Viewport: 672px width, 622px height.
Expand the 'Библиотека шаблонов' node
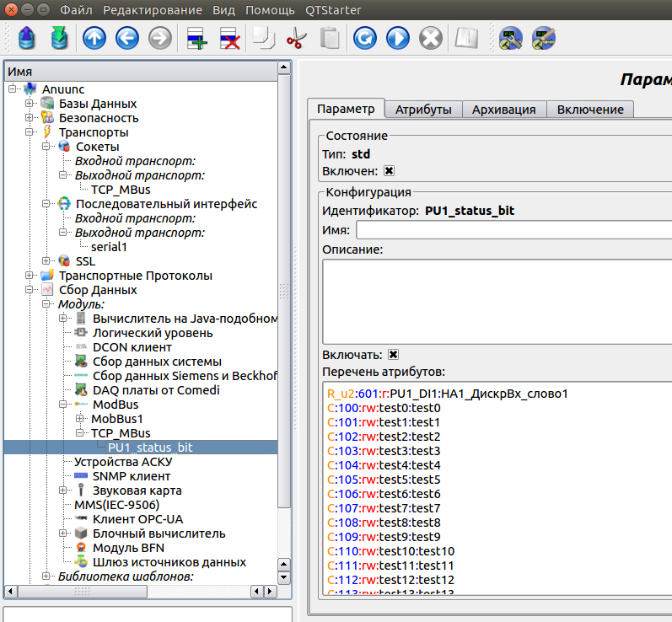46,576
